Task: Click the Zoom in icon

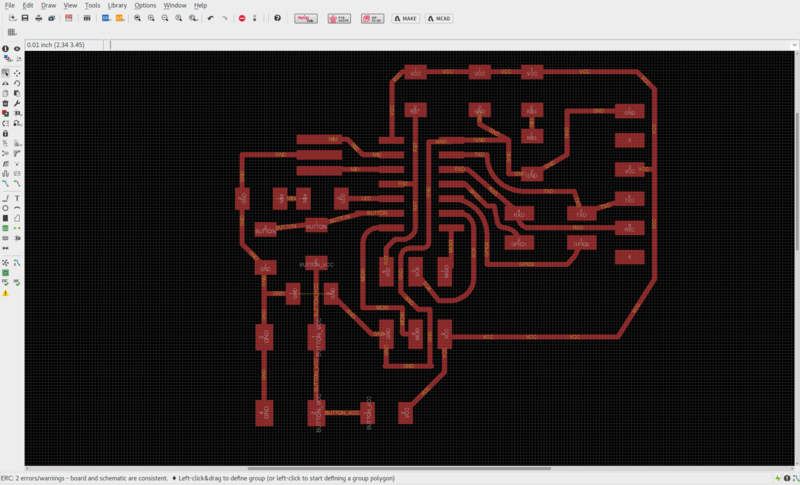Action: tap(151, 18)
